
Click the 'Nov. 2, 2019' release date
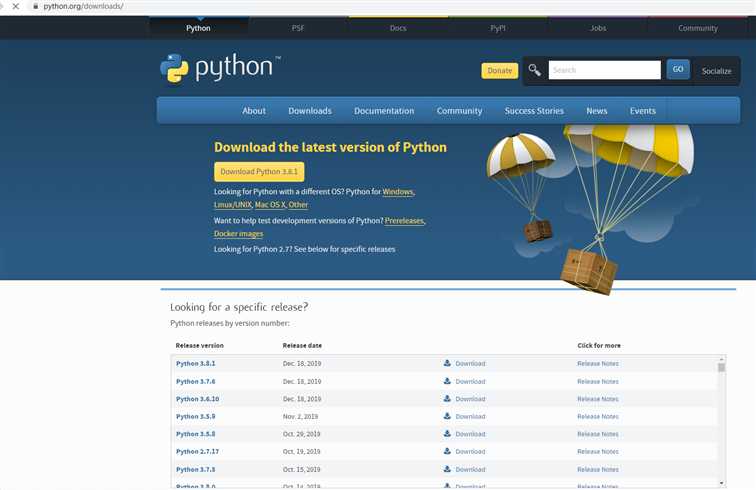(x=300, y=416)
